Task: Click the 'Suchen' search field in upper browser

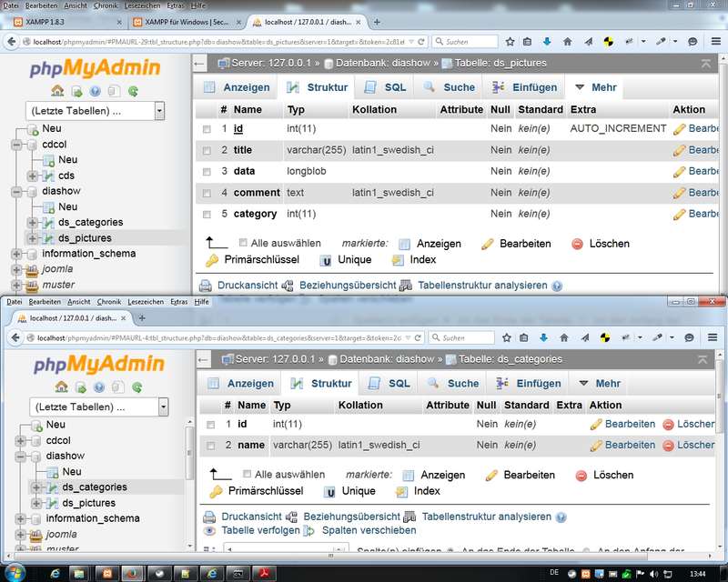Action: point(464,42)
